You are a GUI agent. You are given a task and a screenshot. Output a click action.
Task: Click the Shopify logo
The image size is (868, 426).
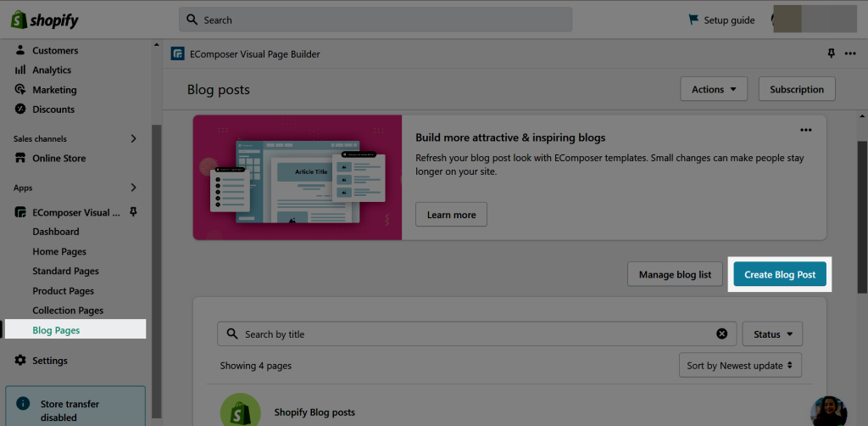(x=45, y=20)
